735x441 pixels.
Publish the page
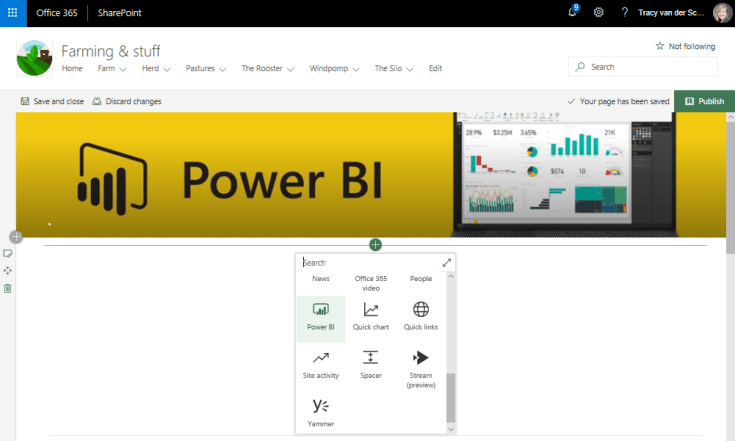pos(704,101)
